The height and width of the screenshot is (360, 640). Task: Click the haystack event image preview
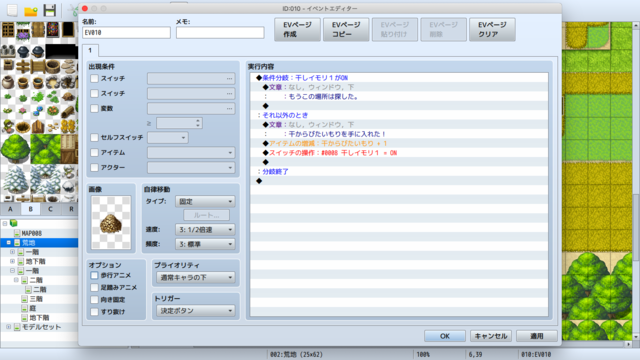tap(111, 222)
